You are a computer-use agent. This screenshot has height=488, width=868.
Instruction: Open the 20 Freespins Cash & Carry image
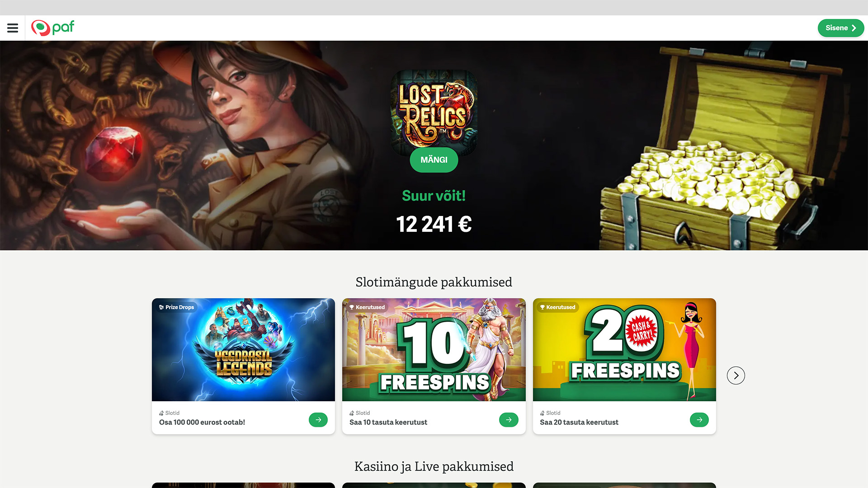pyautogui.click(x=624, y=349)
